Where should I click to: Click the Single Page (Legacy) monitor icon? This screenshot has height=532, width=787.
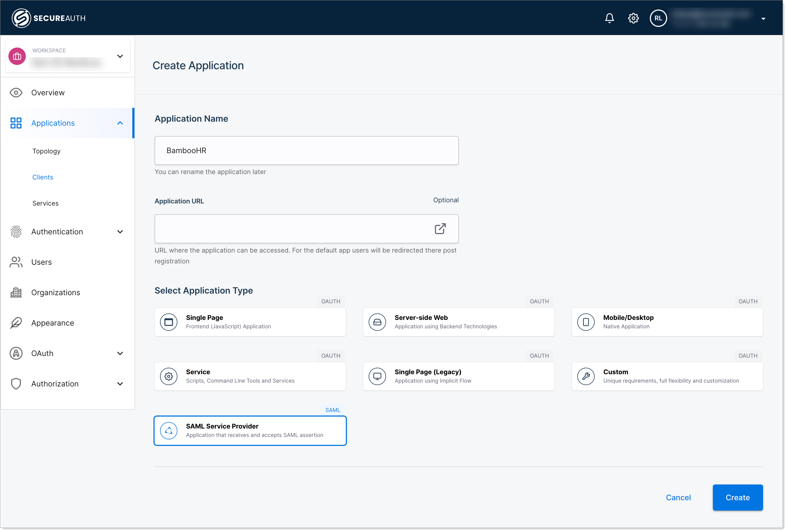[x=377, y=376]
